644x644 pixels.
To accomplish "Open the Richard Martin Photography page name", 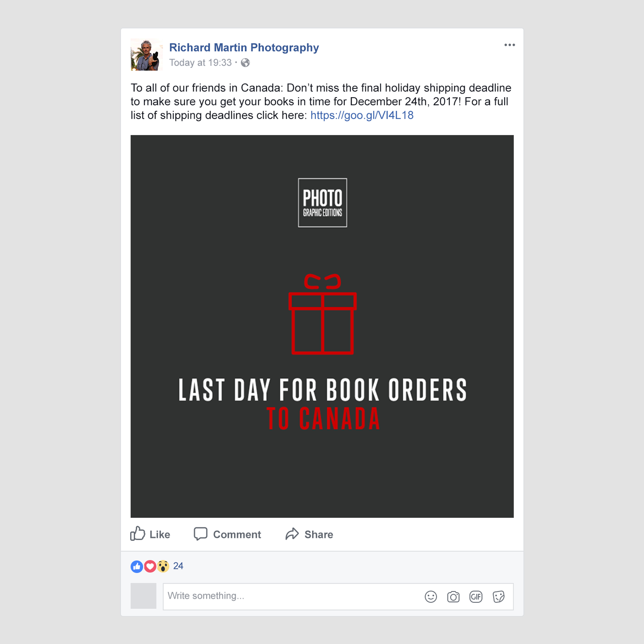I will point(244,48).
